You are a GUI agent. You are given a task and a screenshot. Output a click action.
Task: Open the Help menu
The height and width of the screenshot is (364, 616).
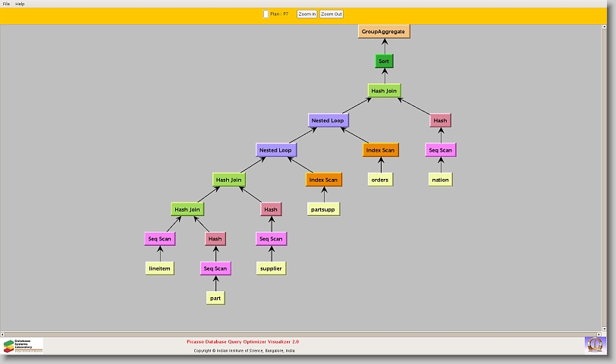pos(20,4)
